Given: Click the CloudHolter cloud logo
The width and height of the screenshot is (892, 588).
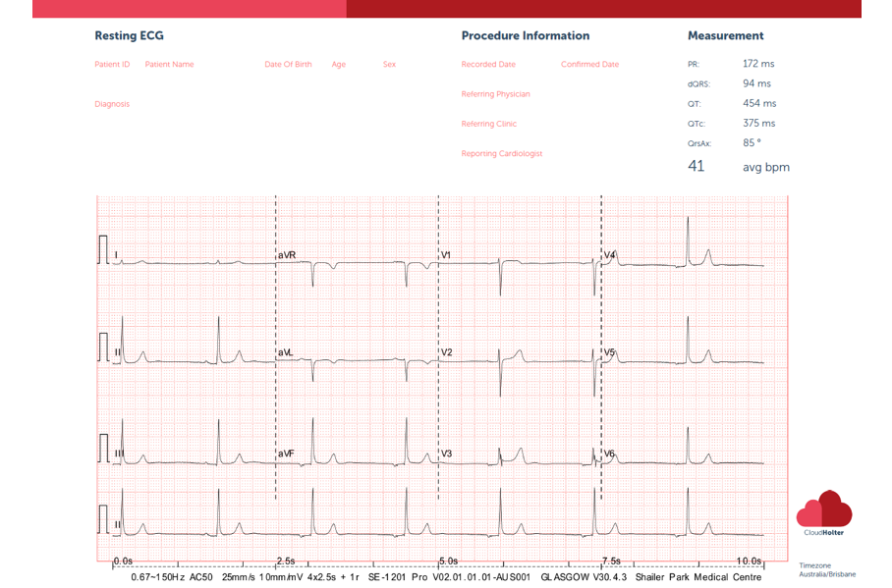Looking at the screenshot, I should pos(824,509).
